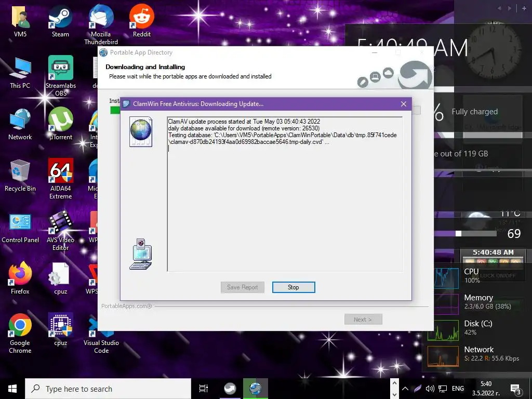
Task: Switch to PortableApps taskbar app
Action: 230,389
